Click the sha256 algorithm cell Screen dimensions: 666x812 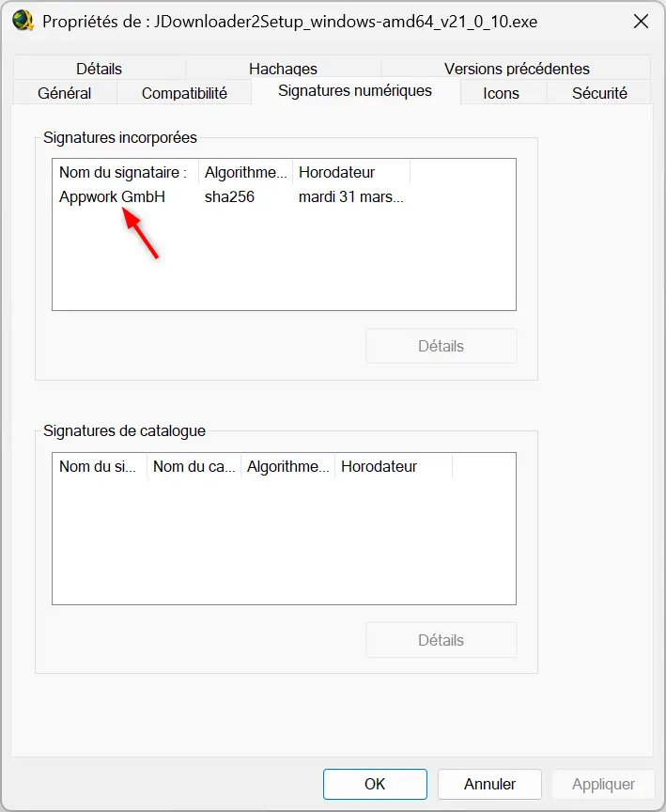point(229,196)
